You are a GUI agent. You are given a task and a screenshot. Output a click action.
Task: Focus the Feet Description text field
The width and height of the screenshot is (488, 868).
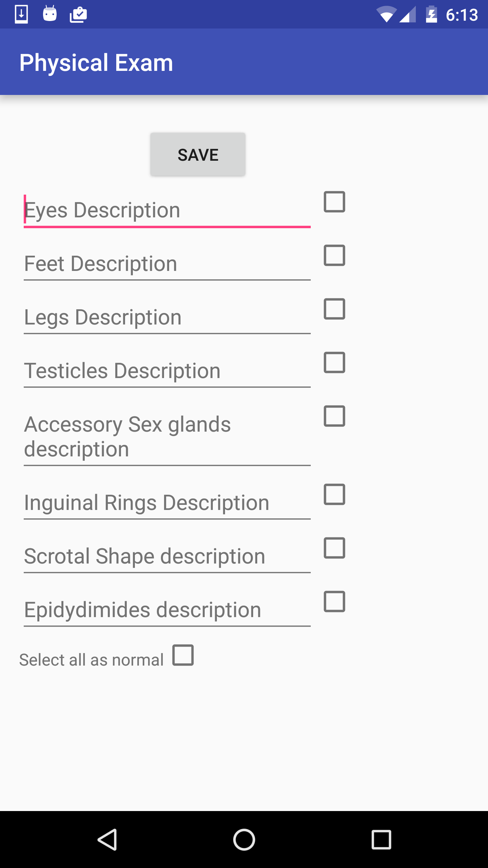[x=167, y=264]
